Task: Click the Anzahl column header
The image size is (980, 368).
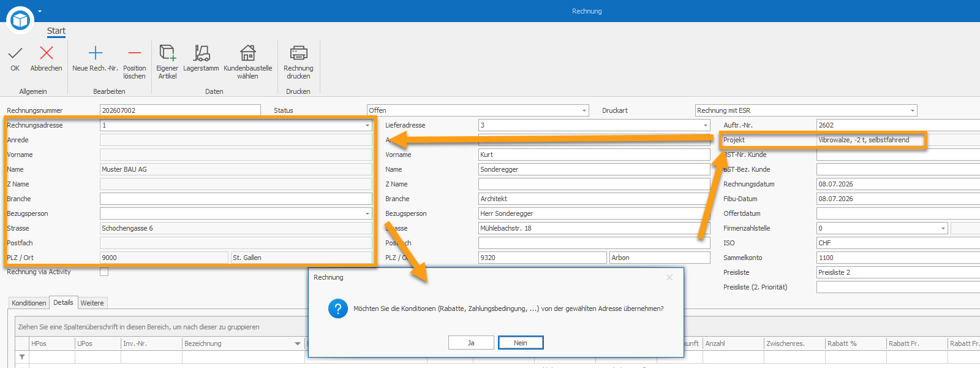Action: tap(733, 343)
